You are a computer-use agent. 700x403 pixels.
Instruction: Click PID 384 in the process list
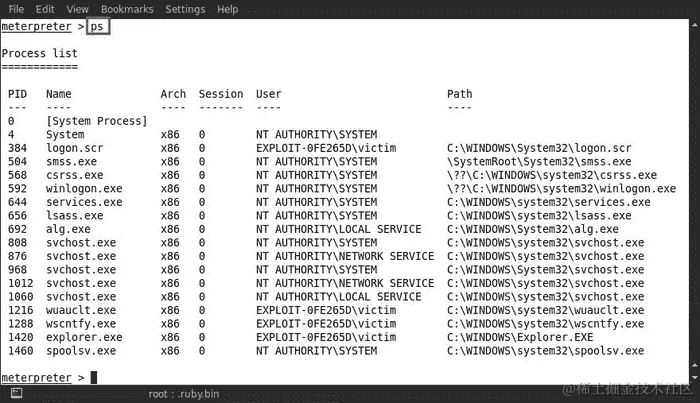click(x=17, y=148)
